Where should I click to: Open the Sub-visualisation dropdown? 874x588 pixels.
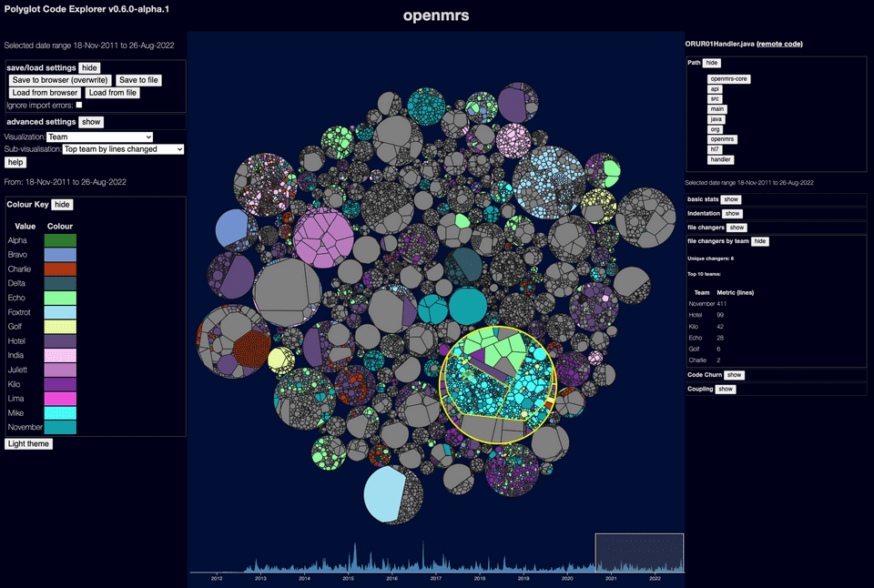pyautogui.click(x=123, y=148)
